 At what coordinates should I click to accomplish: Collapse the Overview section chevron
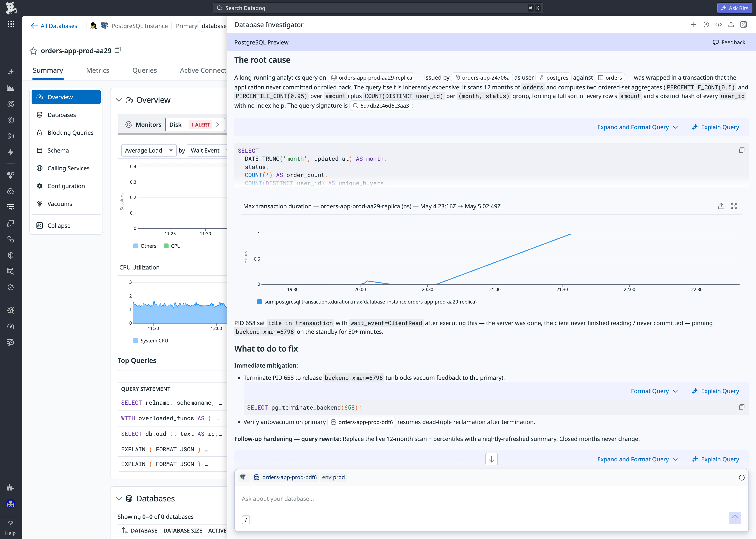119,100
